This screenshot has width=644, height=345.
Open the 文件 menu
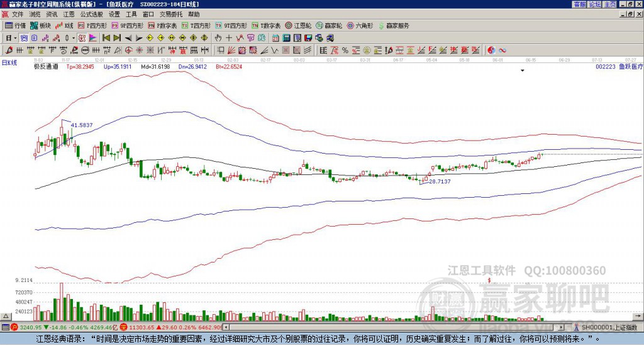click(18, 14)
